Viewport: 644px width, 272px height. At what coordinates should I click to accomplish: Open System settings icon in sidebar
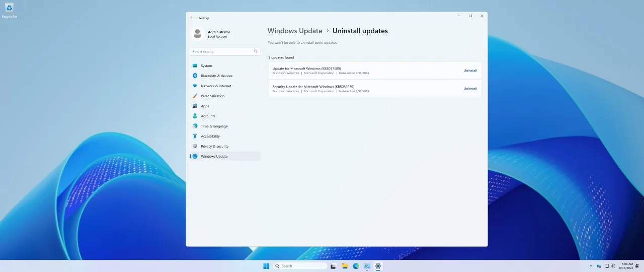[195, 65]
